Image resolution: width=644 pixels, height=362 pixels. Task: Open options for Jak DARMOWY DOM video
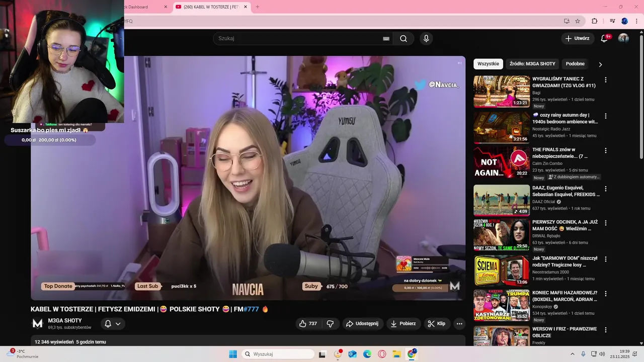click(606, 259)
